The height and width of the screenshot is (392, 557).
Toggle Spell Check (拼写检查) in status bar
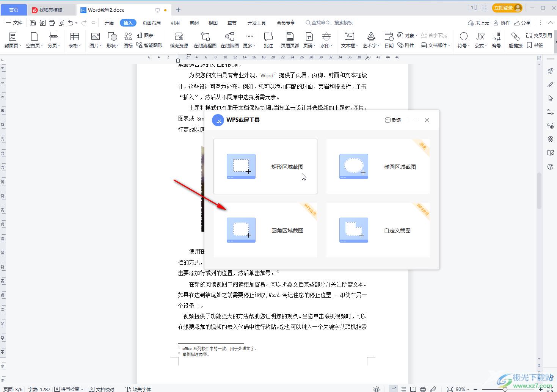(69, 389)
